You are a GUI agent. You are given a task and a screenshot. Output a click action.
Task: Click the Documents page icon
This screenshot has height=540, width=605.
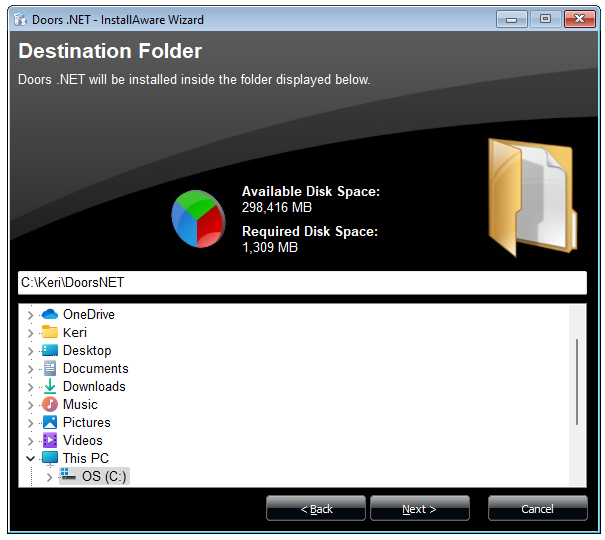(x=50, y=368)
